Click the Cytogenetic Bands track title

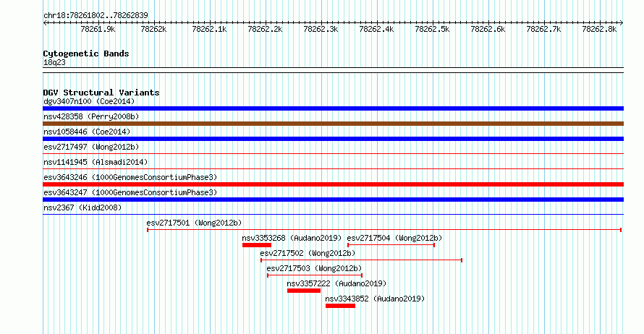tap(86, 53)
